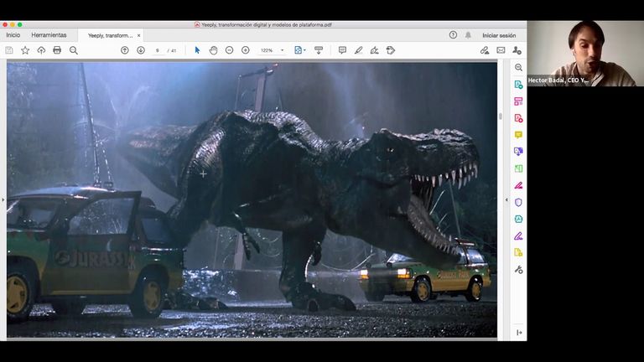Viewport: 644px width, 362px height.
Task: Expand the left navigation pane arrow
Action: click(x=3, y=199)
